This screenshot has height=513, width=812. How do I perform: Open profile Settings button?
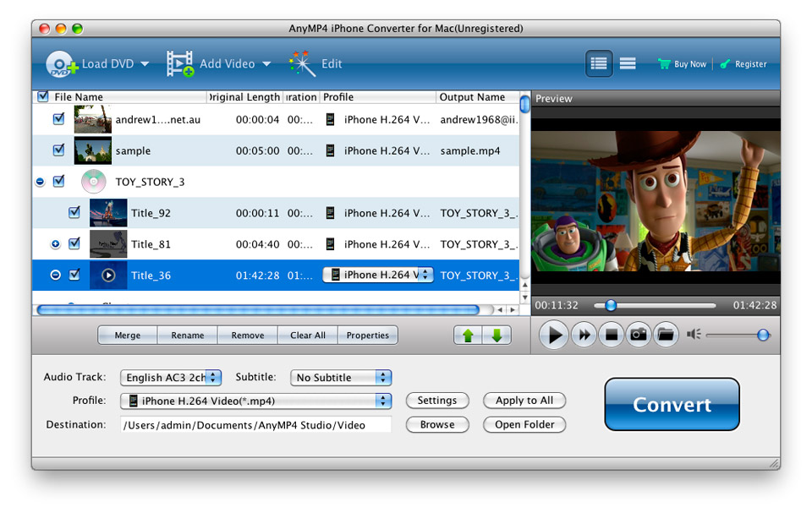click(437, 400)
